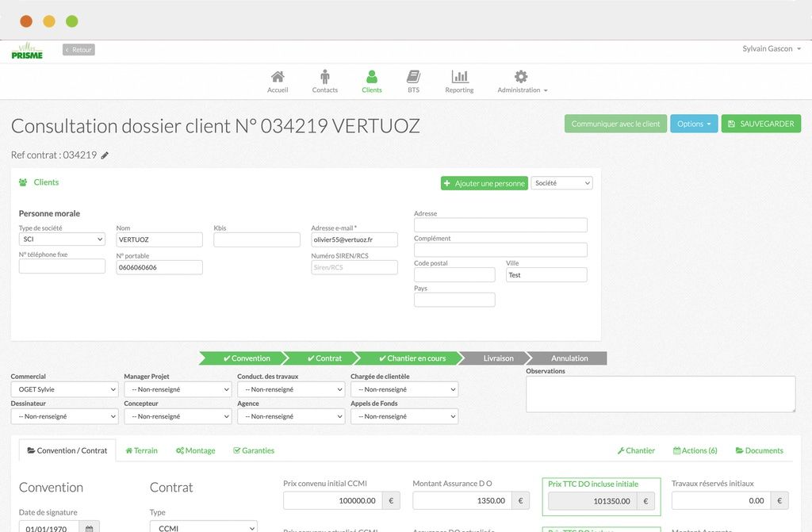Click the Observations text area
The width and height of the screenshot is (812, 532).
coord(661,394)
